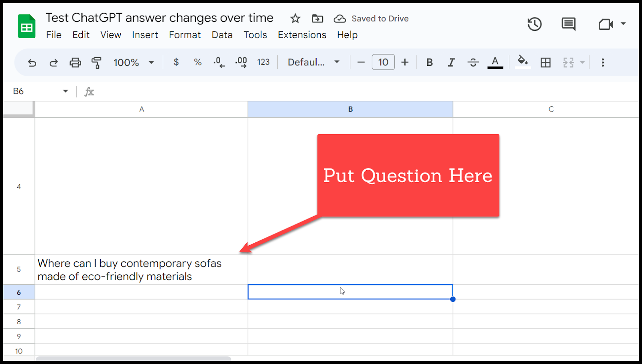Select the Paint format tool

[96, 63]
